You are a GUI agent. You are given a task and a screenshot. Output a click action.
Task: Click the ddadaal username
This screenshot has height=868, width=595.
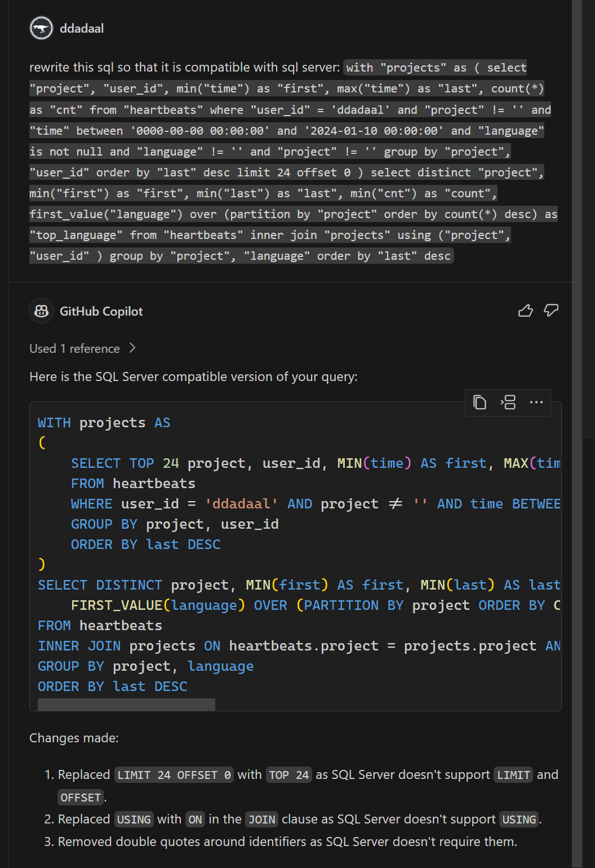click(x=82, y=28)
